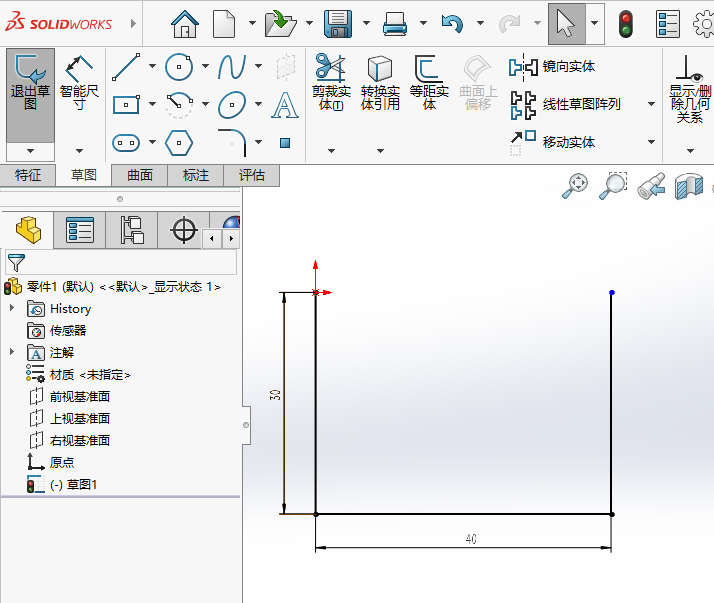The image size is (714, 603).
Task: Select the Spline sketch tool
Action: (x=232, y=67)
